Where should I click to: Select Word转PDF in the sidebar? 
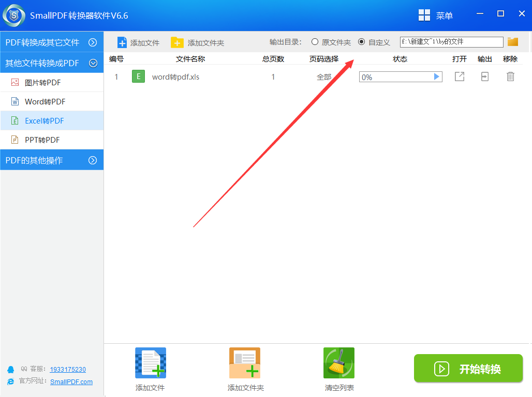(x=45, y=102)
